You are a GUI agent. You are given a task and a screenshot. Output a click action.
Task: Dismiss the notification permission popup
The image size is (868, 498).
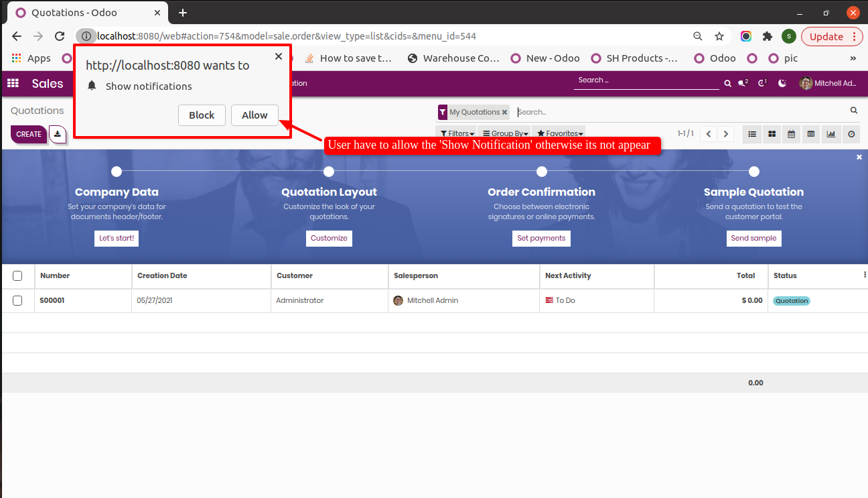[x=279, y=56]
